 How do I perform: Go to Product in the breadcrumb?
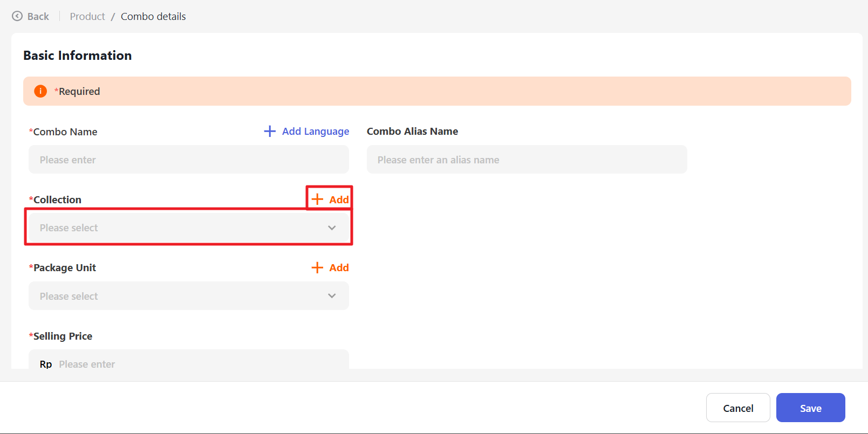[87, 16]
